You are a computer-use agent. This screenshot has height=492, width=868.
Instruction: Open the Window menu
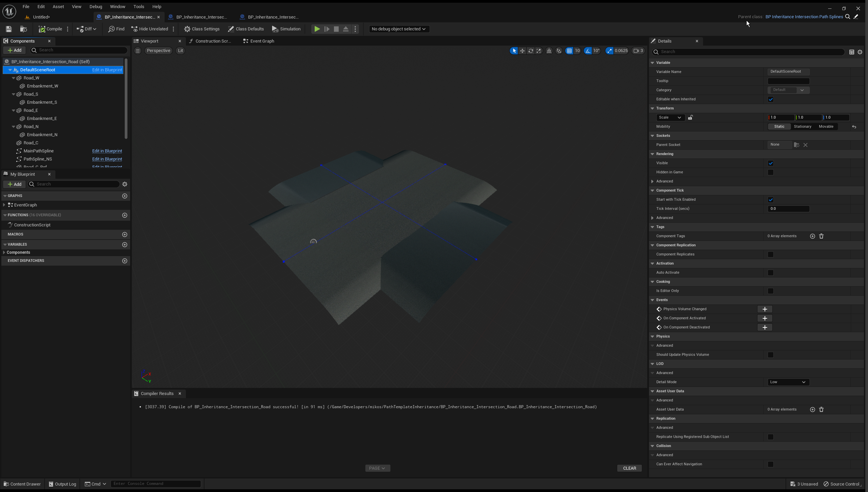(117, 6)
